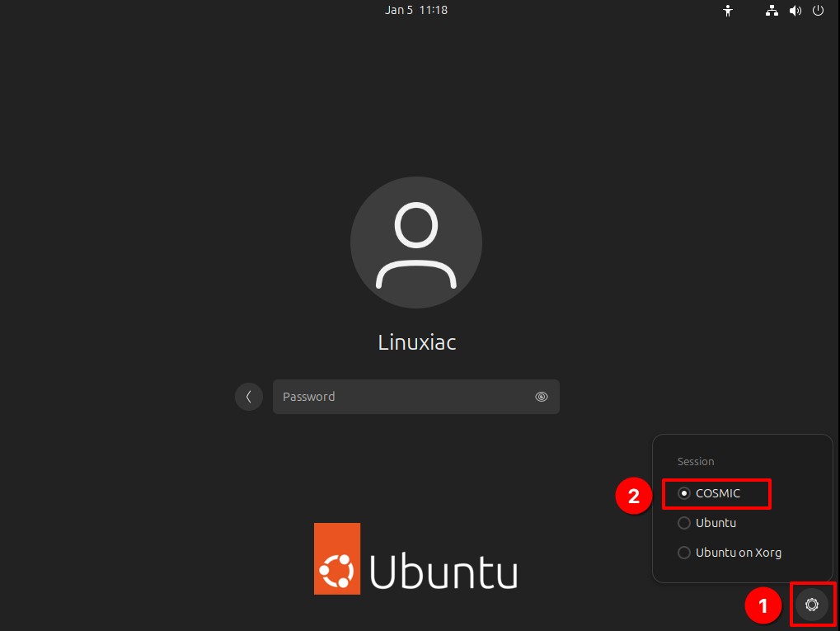Click the system status area in top bar
Viewport: 840px width, 631px height.
783,11
